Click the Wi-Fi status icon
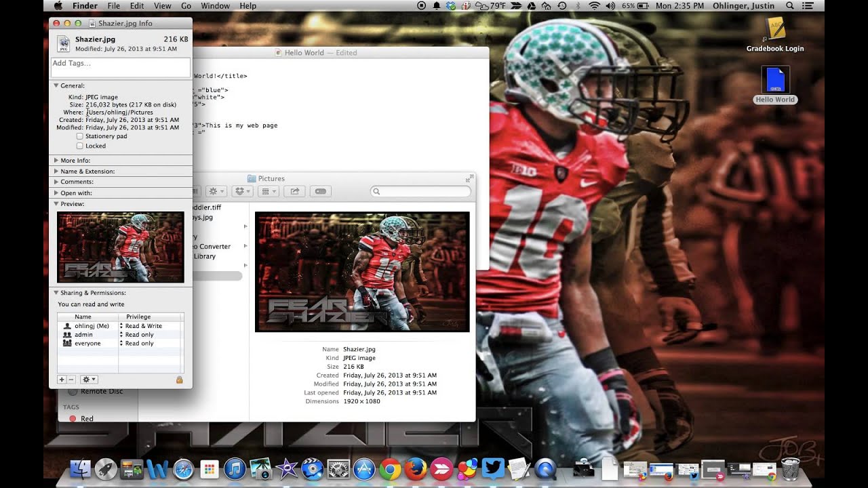The width and height of the screenshot is (868, 488). click(x=594, y=5)
